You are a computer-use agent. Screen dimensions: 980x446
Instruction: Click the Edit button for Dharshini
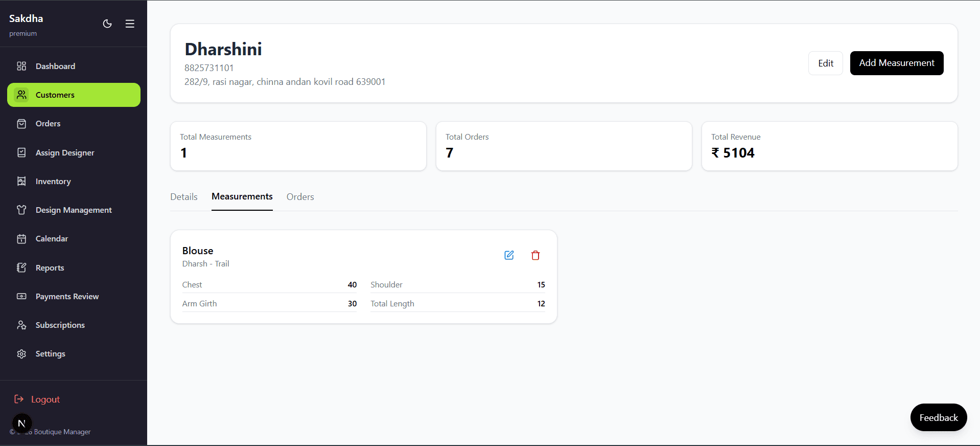coord(826,63)
